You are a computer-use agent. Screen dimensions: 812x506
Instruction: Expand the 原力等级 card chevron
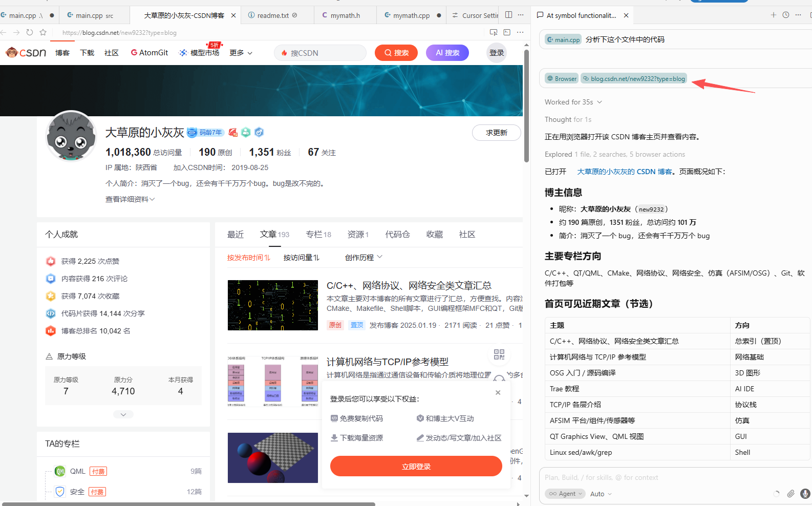123,414
